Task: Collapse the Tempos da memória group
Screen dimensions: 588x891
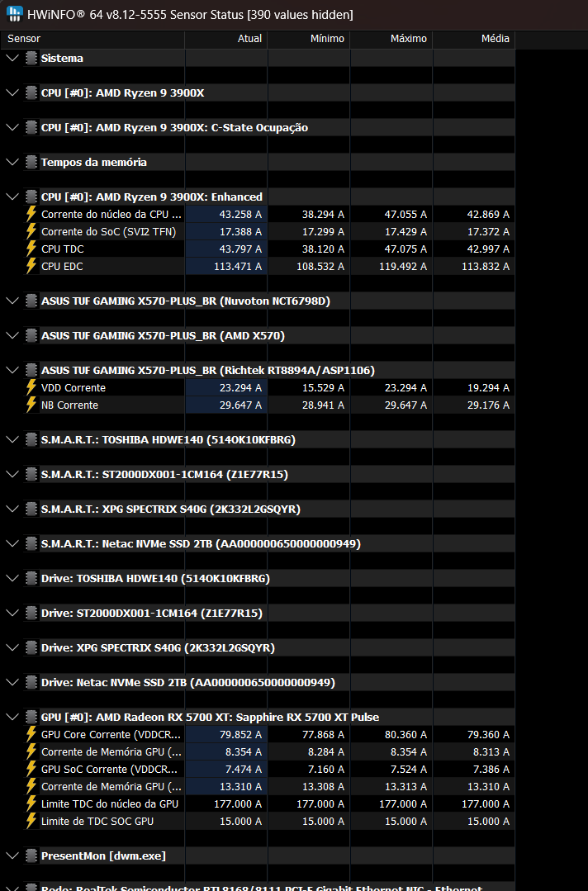Action: (12, 162)
